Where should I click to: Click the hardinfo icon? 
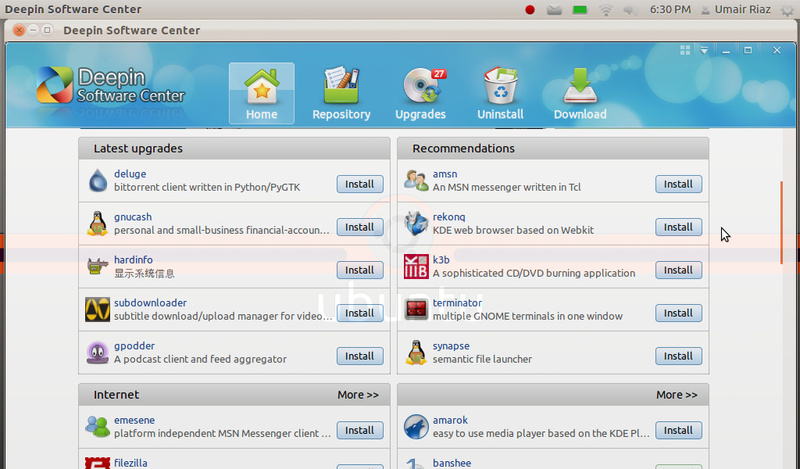click(x=97, y=266)
